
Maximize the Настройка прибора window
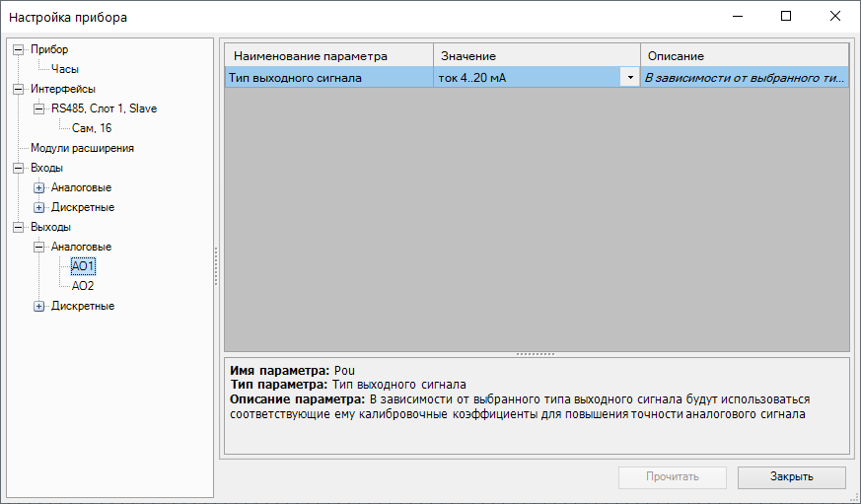pos(786,17)
